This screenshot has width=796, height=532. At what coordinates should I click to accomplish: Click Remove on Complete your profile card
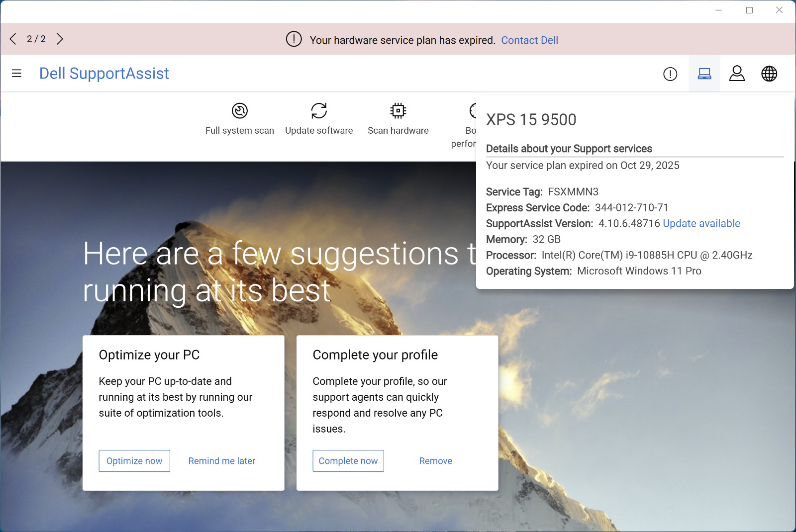point(436,461)
